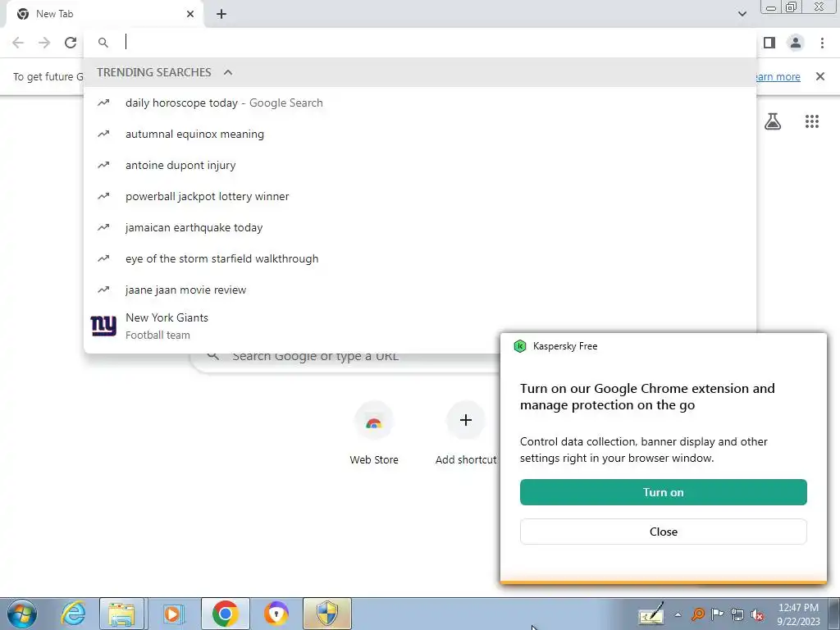Open the Chrome side panel icon

769,43
